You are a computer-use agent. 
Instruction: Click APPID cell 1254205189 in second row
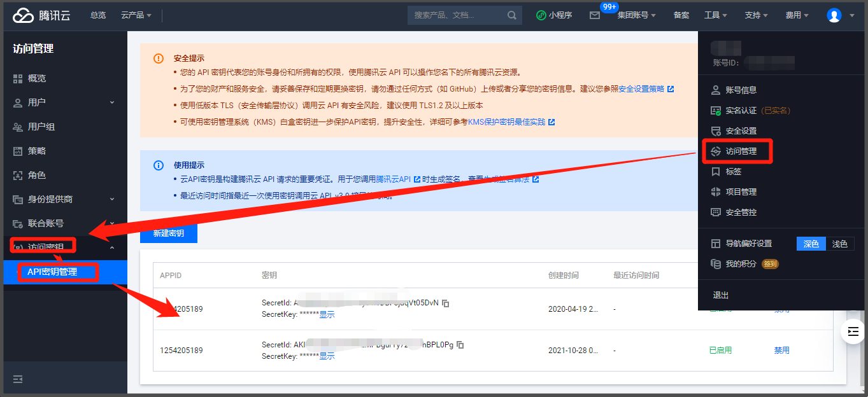click(181, 351)
